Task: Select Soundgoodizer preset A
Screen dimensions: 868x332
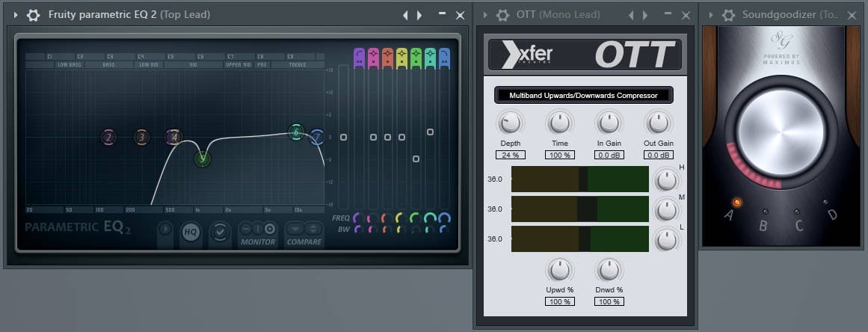Action: point(737,203)
